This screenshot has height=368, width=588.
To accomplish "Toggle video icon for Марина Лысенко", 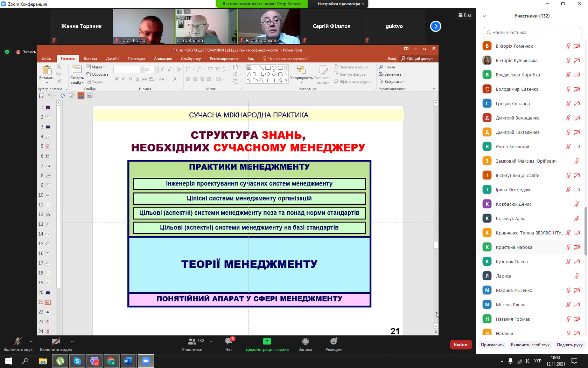I will (577, 290).
